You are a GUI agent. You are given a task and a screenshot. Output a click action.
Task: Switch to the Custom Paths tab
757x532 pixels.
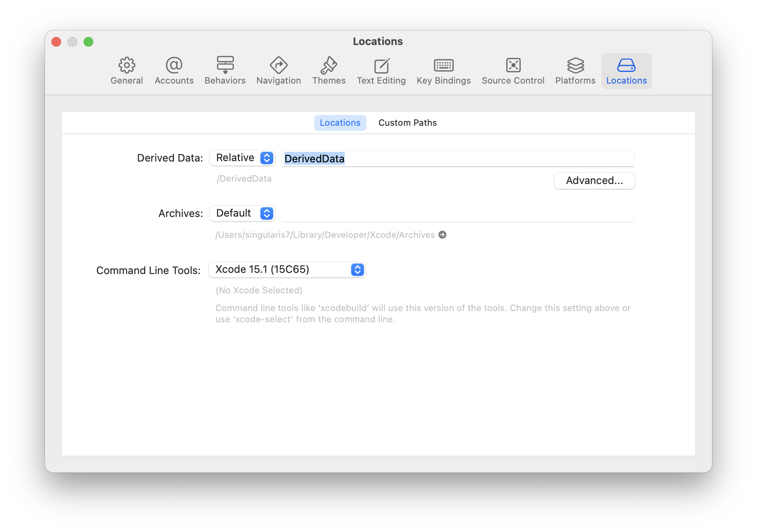(407, 123)
